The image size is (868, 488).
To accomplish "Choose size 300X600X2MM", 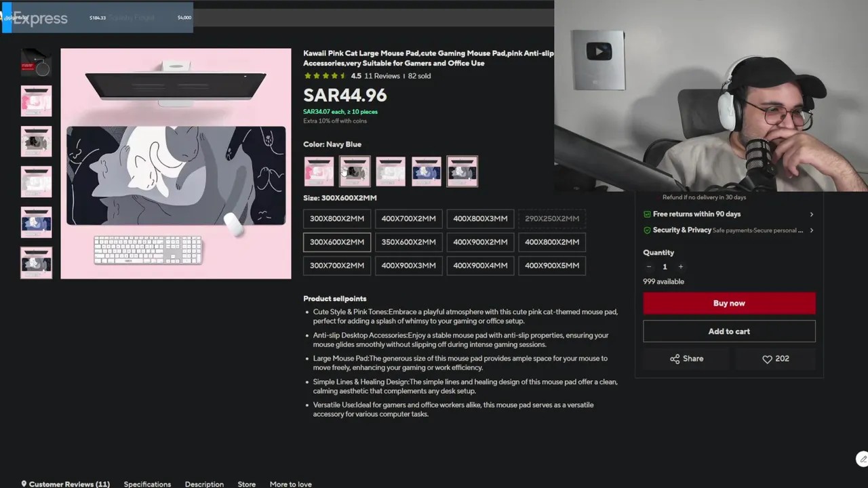I will [x=337, y=242].
